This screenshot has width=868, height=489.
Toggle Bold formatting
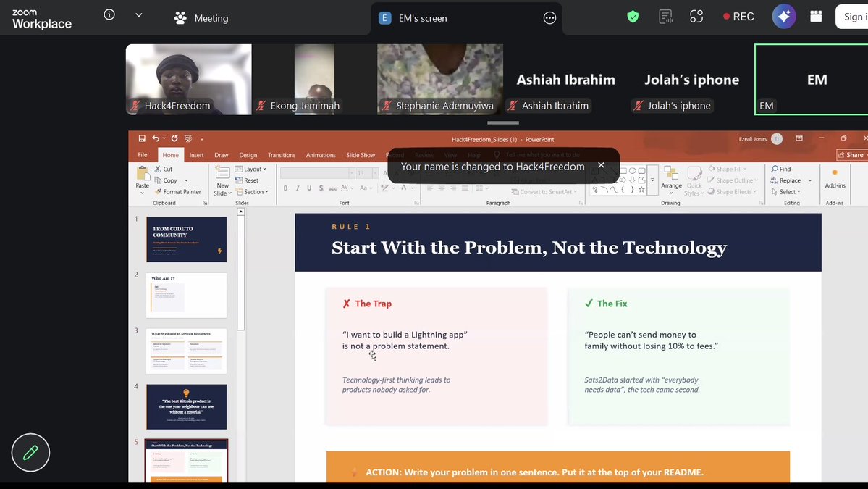(286, 188)
